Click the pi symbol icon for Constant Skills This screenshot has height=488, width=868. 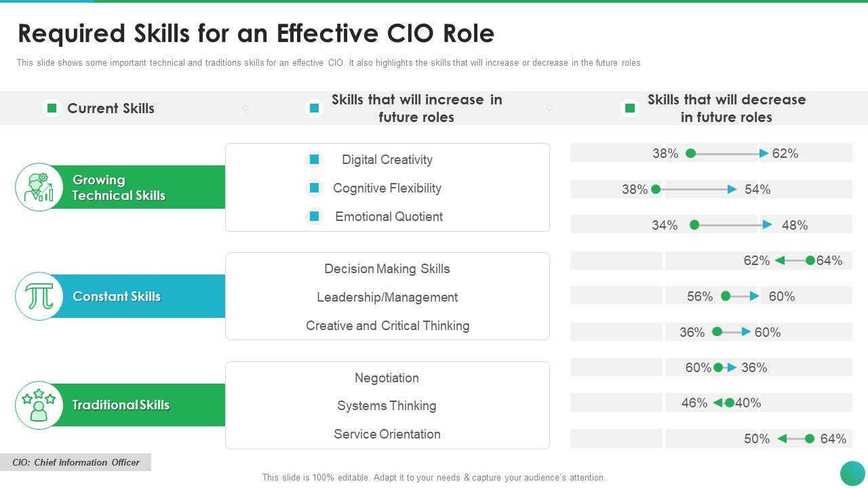click(39, 296)
